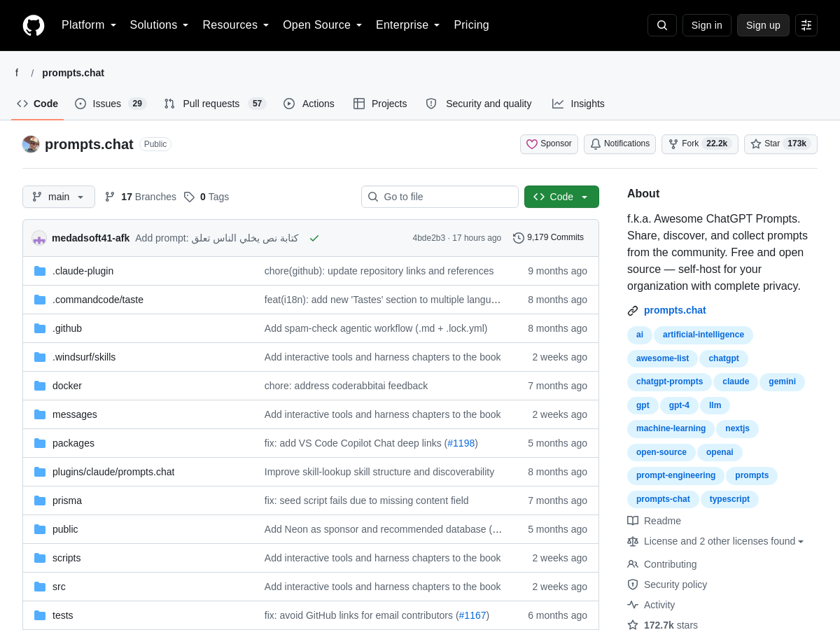The width and height of the screenshot is (840, 630).
Task: Open the Projects tab
Action: [x=380, y=104]
